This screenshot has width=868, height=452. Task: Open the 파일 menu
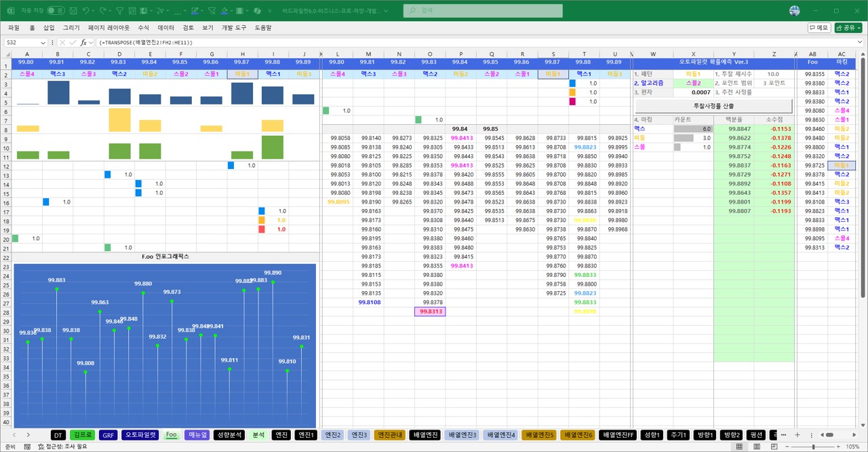14,28
